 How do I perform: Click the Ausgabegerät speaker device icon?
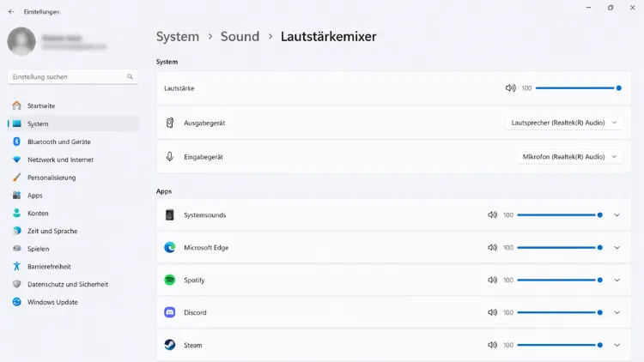tap(170, 123)
